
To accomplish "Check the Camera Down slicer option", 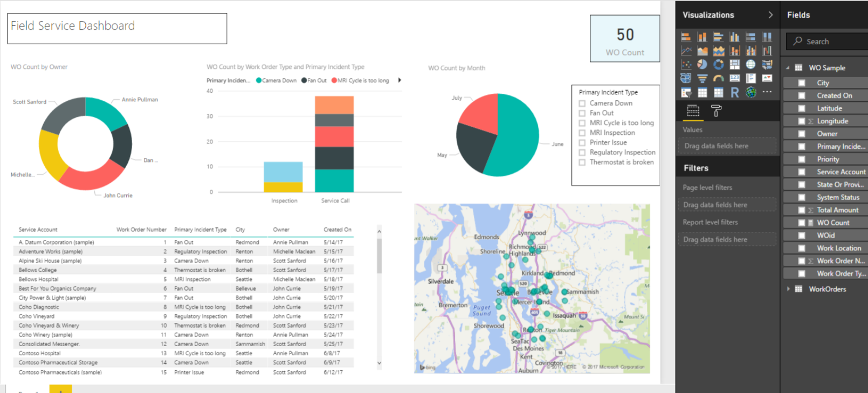I will (582, 104).
